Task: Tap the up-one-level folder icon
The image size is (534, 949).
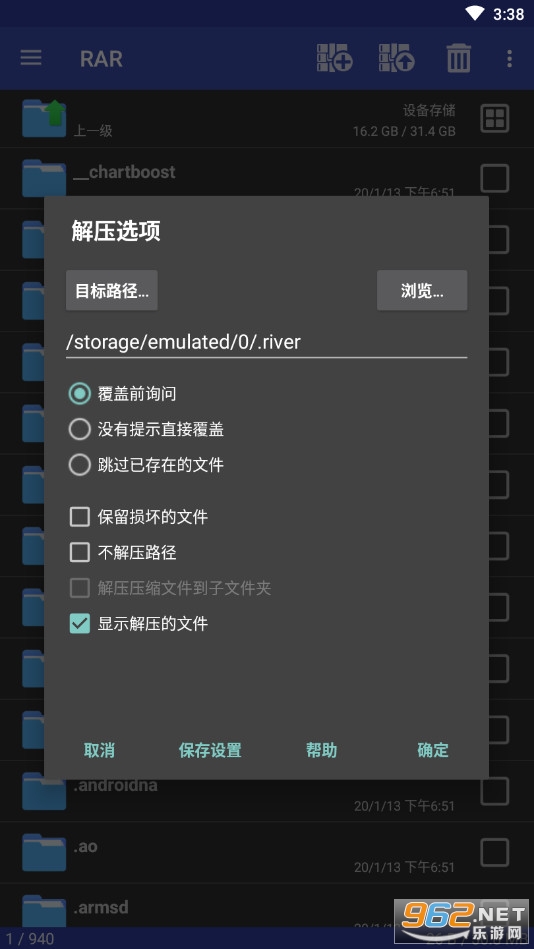Action: [44, 119]
